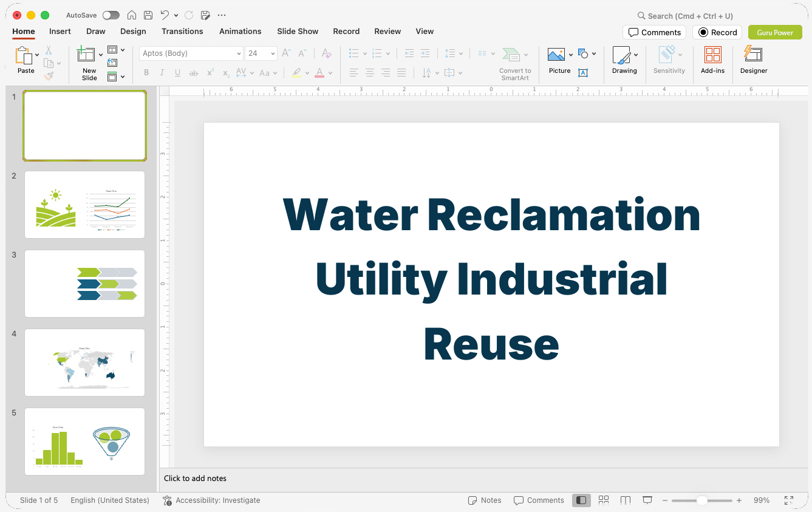Click subscript x₂ icon
The height and width of the screenshot is (512, 812).
click(x=226, y=73)
